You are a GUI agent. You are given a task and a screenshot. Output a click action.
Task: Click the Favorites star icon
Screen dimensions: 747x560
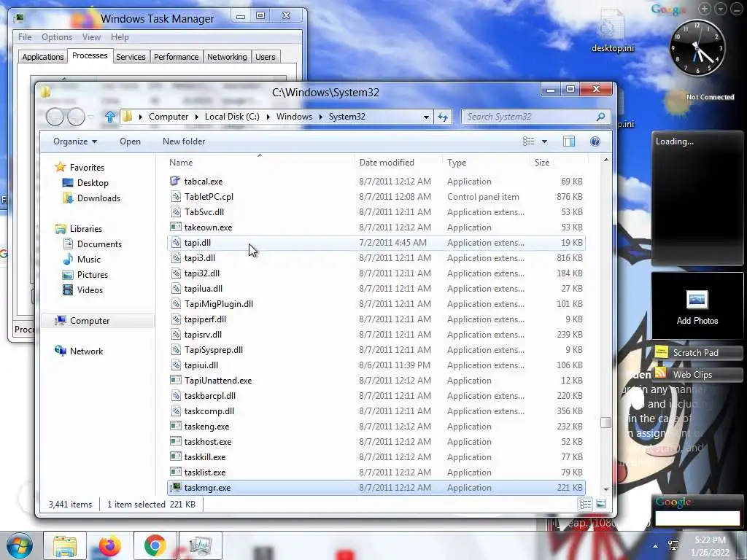[x=60, y=167]
